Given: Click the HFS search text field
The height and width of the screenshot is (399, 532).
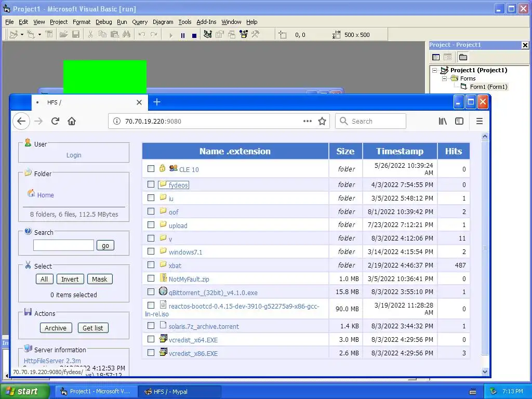Looking at the screenshot, I should (63, 245).
